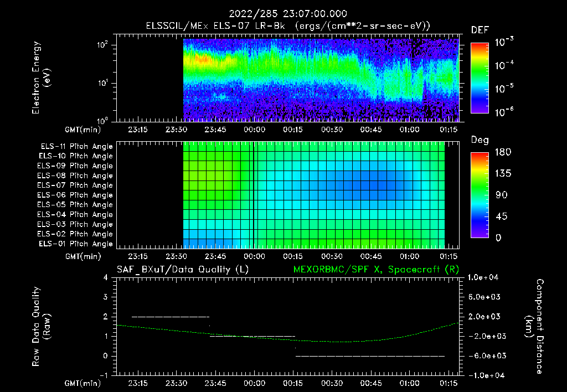
Task: Click the pitch angle grid heatmap
Action: pyautogui.click(x=287, y=195)
